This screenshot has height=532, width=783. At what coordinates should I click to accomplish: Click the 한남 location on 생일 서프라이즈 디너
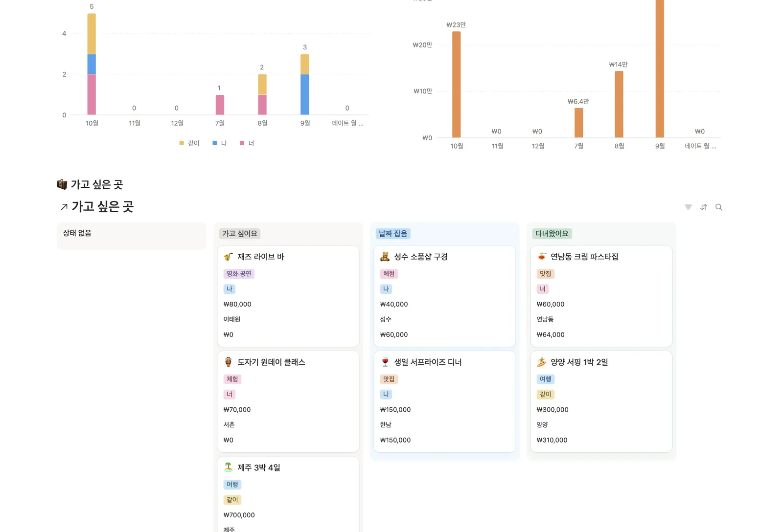[386, 425]
